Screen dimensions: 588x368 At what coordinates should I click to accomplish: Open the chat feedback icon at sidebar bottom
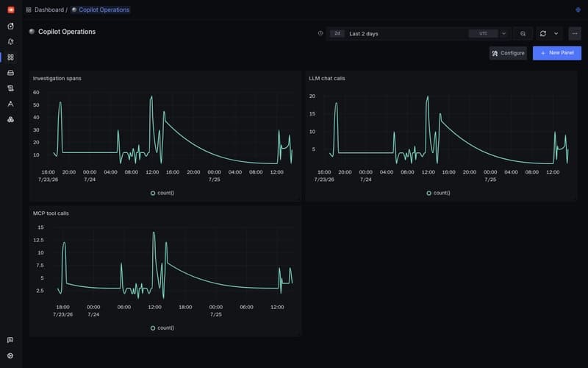[x=10, y=340]
